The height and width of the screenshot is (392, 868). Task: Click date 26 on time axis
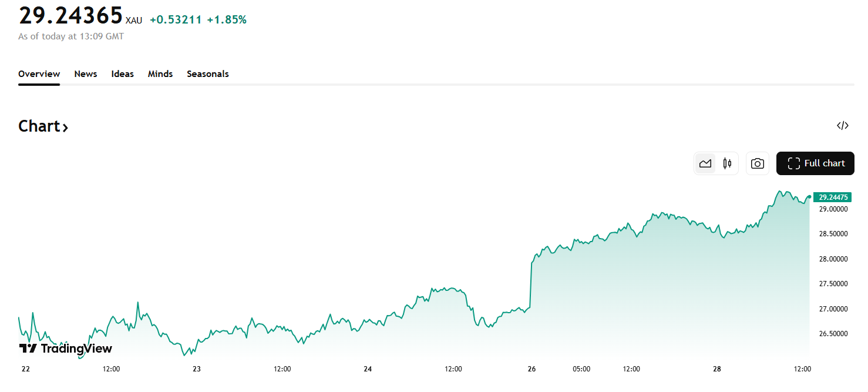(532, 369)
